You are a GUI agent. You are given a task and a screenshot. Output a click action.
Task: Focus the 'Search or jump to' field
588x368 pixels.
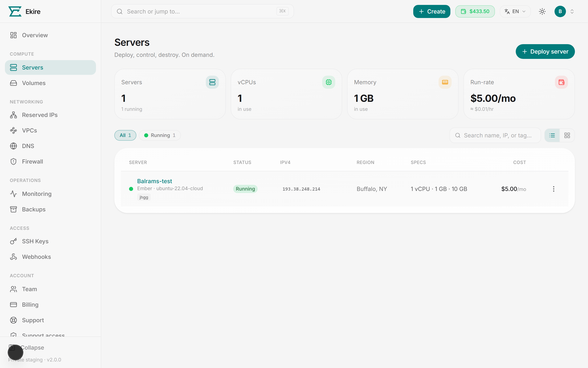click(x=202, y=11)
